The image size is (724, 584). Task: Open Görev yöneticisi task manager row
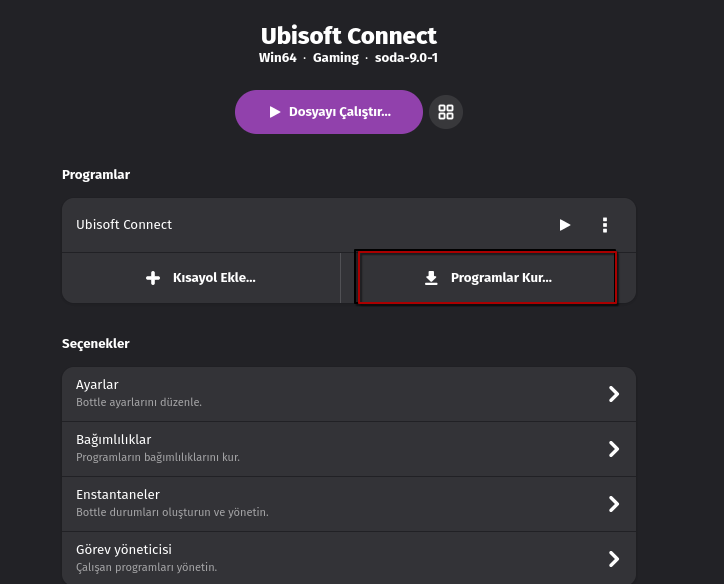tap(349, 558)
